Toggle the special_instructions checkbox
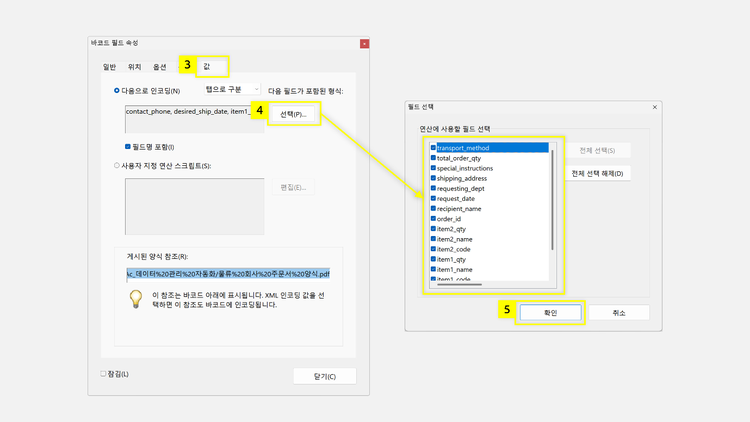This screenshot has height=422, width=750. coord(433,168)
